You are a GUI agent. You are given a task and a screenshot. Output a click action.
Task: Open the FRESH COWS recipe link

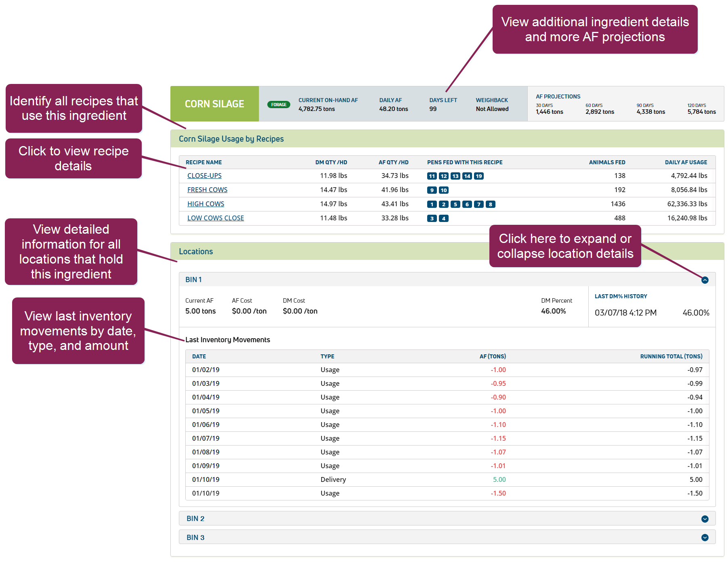pyautogui.click(x=207, y=190)
